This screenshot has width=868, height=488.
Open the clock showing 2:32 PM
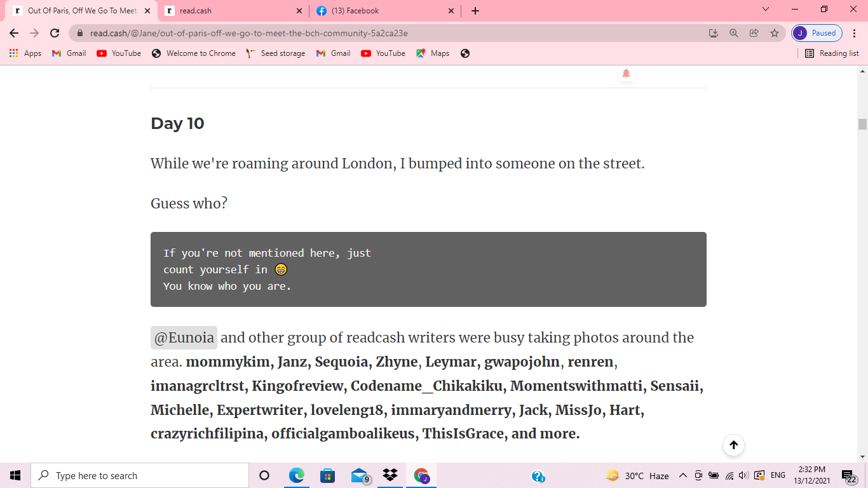coord(813,475)
